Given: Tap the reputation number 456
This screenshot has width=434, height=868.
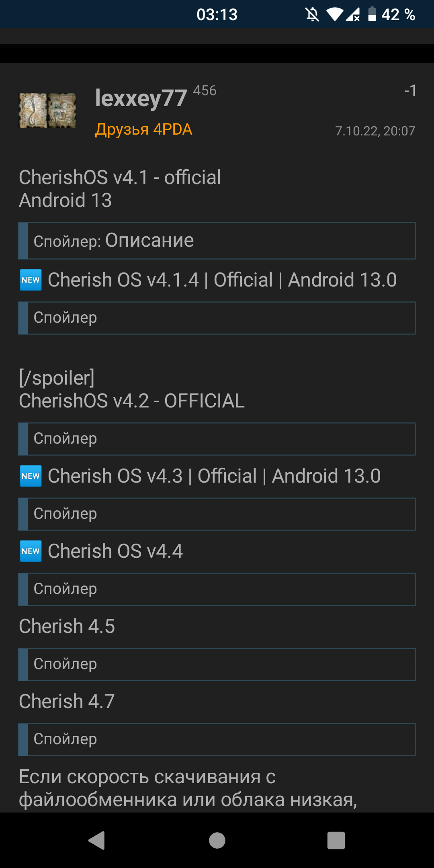Looking at the screenshot, I should coord(205,91).
